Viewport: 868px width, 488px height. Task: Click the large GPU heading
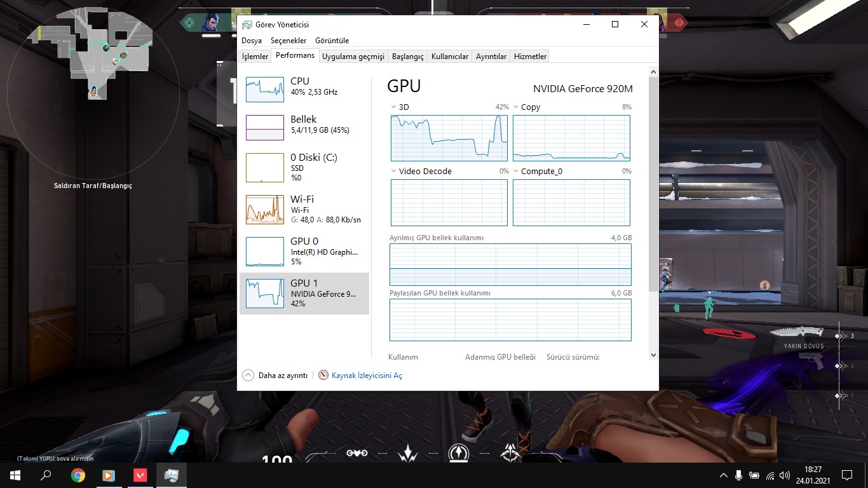[403, 86]
